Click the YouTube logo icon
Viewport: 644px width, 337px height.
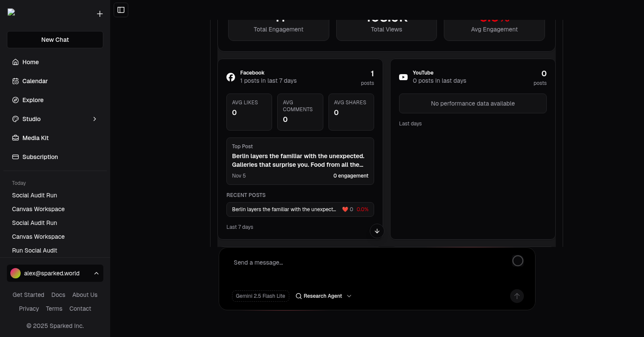(403, 77)
